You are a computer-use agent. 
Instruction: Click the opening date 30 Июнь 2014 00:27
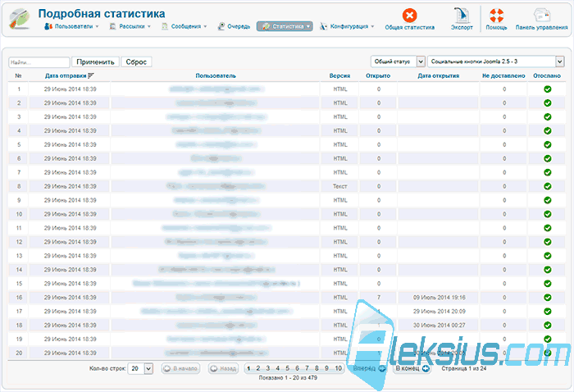click(440, 326)
